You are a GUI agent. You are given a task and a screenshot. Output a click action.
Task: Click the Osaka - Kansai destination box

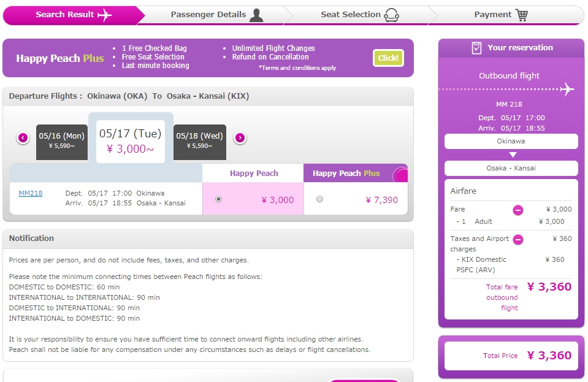pos(511,169)
